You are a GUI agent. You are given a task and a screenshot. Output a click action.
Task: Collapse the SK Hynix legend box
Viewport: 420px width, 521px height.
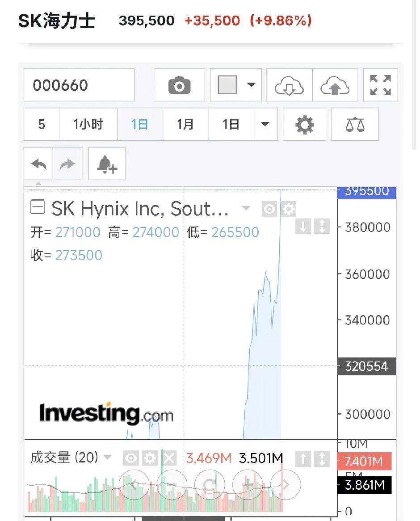[x=38, y=207]
